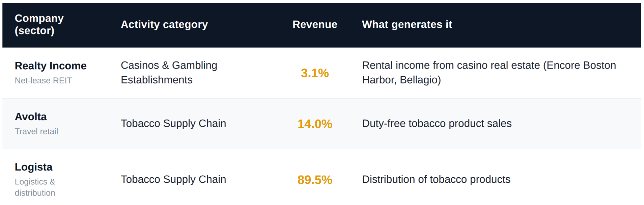Click "Duty-free tobacco product sales" text

(437, 124)
